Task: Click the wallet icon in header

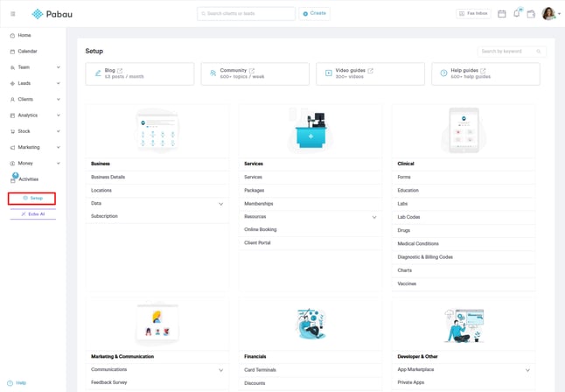Action: [531, 14]
